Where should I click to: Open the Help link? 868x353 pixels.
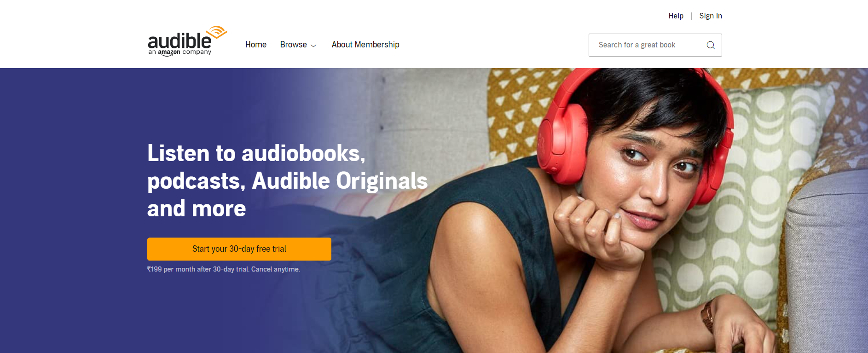coord(676,16)
